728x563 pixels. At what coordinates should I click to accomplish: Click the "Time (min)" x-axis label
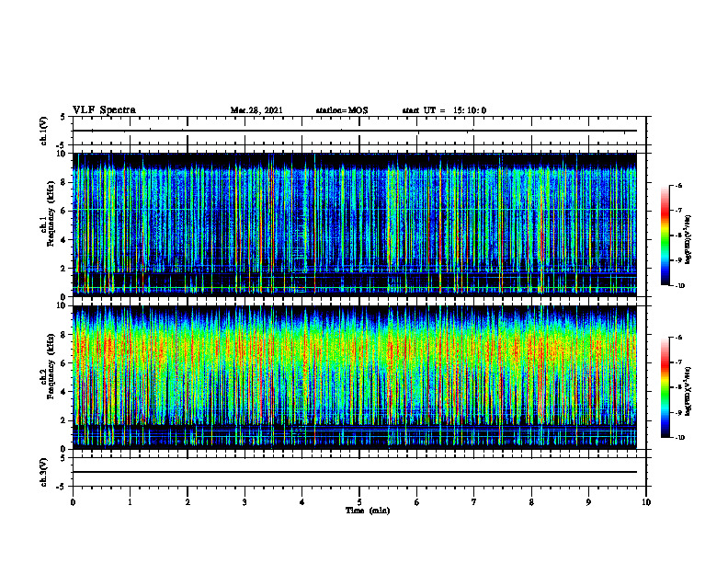(368, 511)
